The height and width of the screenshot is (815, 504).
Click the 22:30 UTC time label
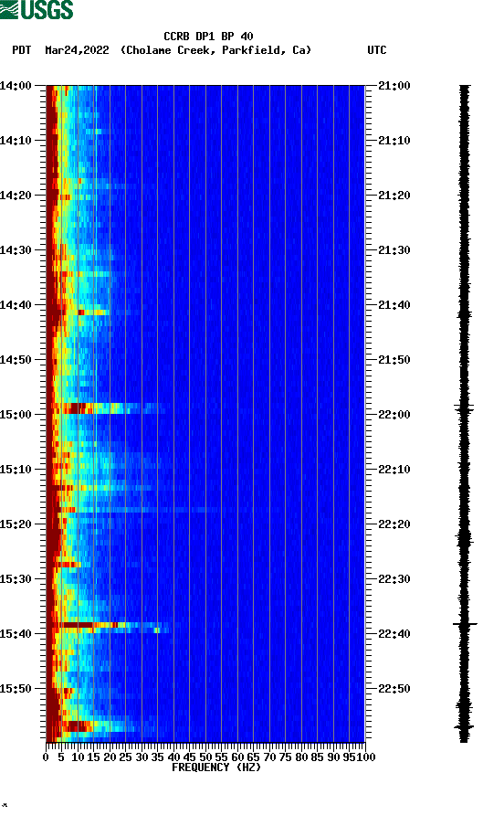coord(394,579)
